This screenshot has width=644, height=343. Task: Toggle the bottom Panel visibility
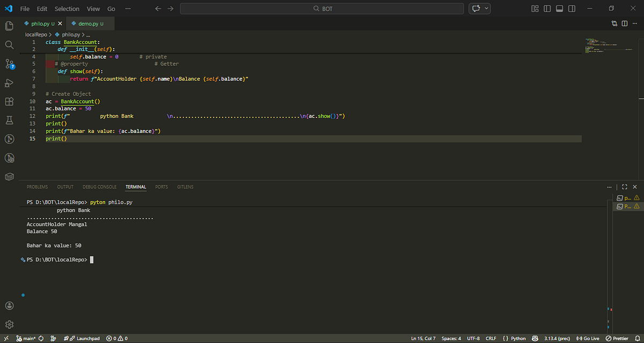(559, 9)
